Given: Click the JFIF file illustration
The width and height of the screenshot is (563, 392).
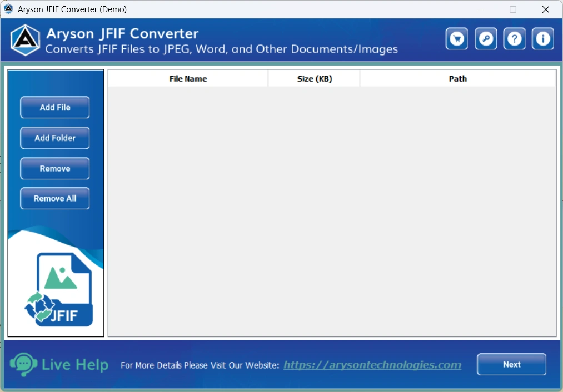Looking at the screenshot, I should pyautogui.click(x=59, y=289).
